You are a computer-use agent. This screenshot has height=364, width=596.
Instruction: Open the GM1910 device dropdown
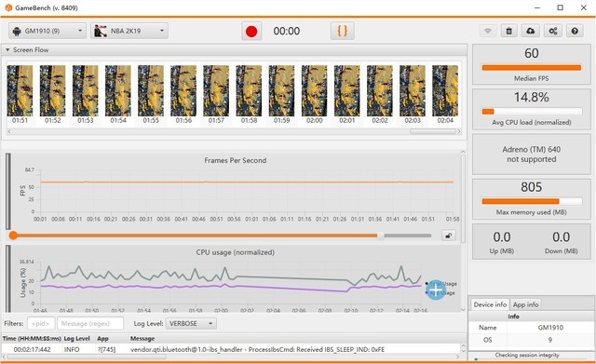click(47, 31)
